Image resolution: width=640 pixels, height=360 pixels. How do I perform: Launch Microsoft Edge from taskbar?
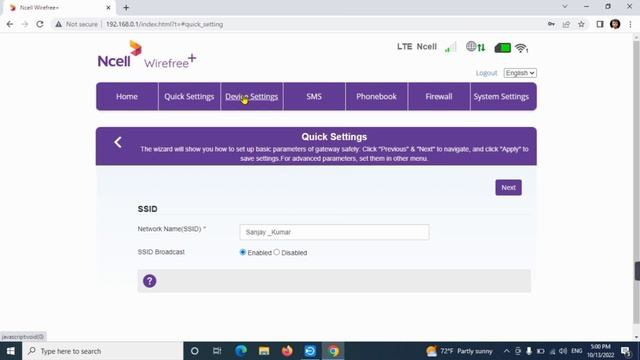click(x=241, y=351)
